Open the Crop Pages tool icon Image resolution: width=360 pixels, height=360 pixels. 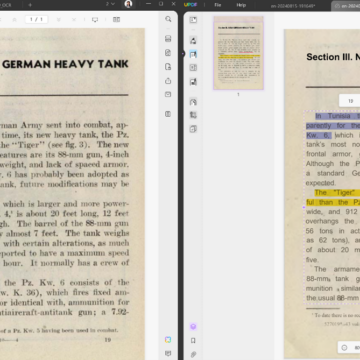click(x=193, y=115)
